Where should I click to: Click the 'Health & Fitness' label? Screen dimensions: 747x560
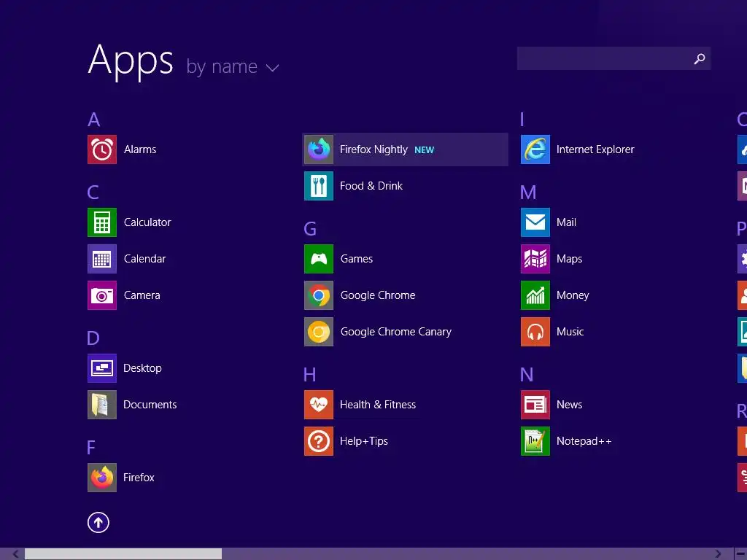(378, 405)
